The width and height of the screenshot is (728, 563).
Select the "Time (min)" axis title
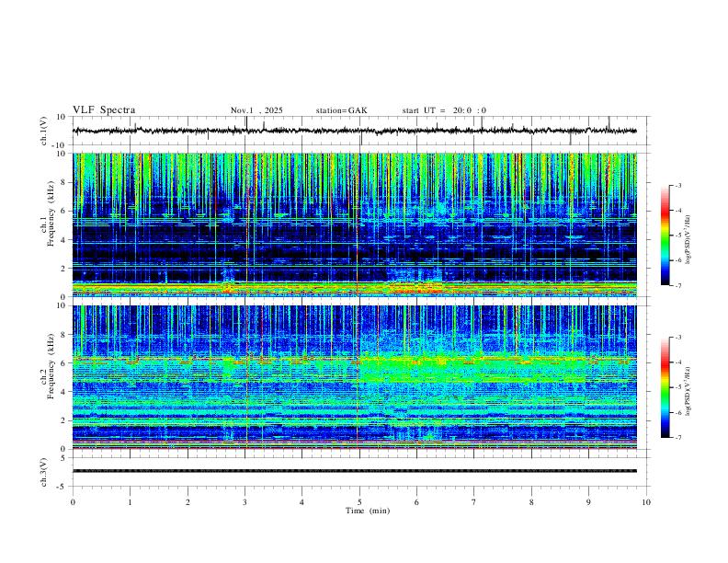tap(368, 511)
